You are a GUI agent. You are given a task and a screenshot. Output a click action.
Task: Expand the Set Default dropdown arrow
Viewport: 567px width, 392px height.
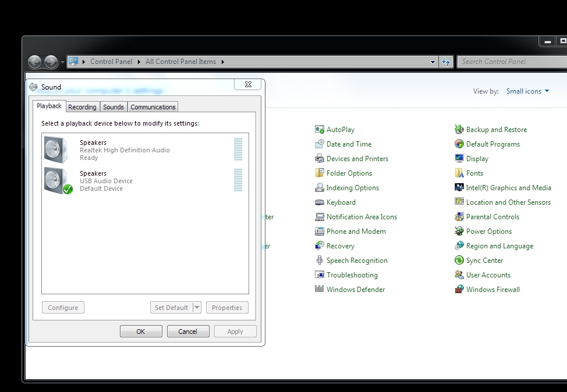coord(197,308)
